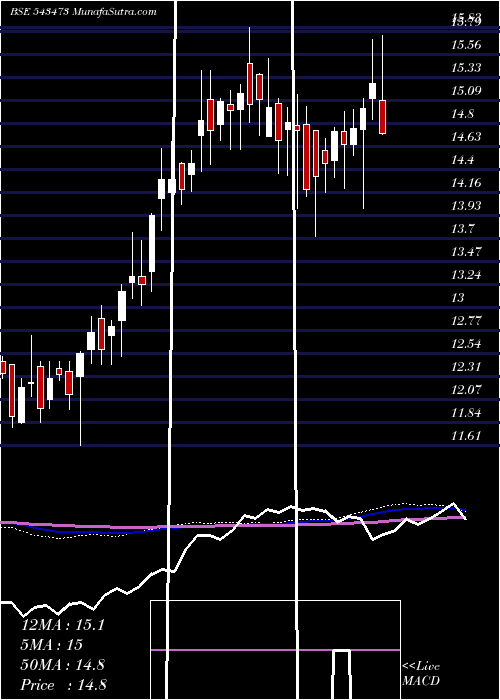The image size is (500, 700).
Task: Click the 15.56 price axis label
Action: click(x=467, y=44)
